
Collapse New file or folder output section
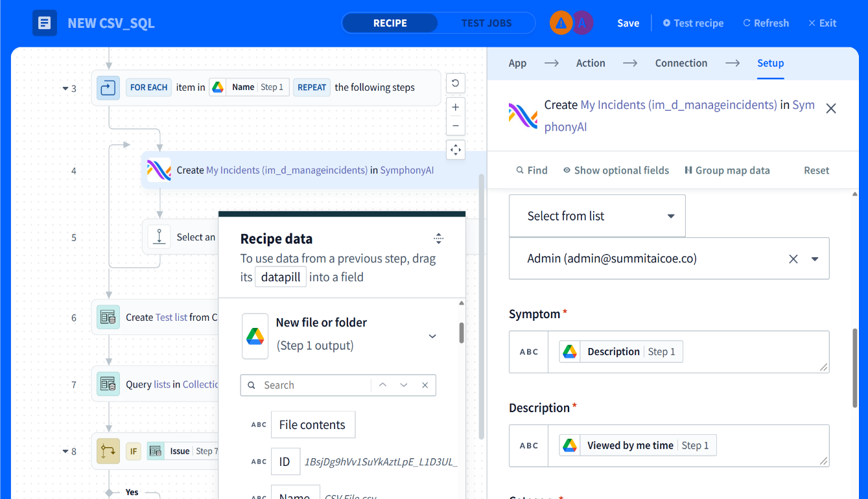point(432,336)
